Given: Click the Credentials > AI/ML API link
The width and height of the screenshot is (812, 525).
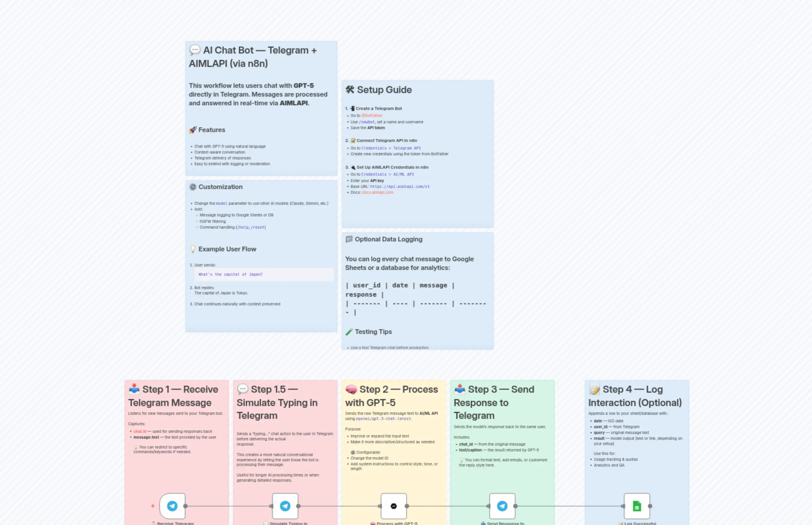Looking at the screenshot, I should pos(388,174).
